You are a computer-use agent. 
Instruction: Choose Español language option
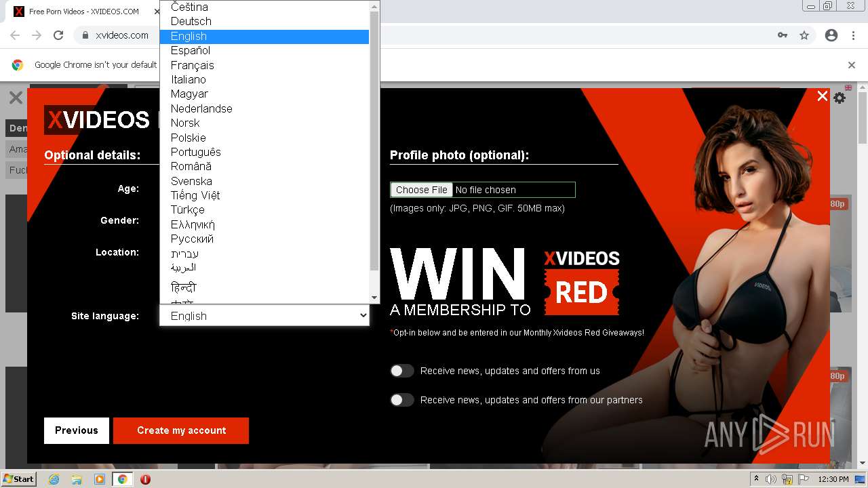point(264,51)
